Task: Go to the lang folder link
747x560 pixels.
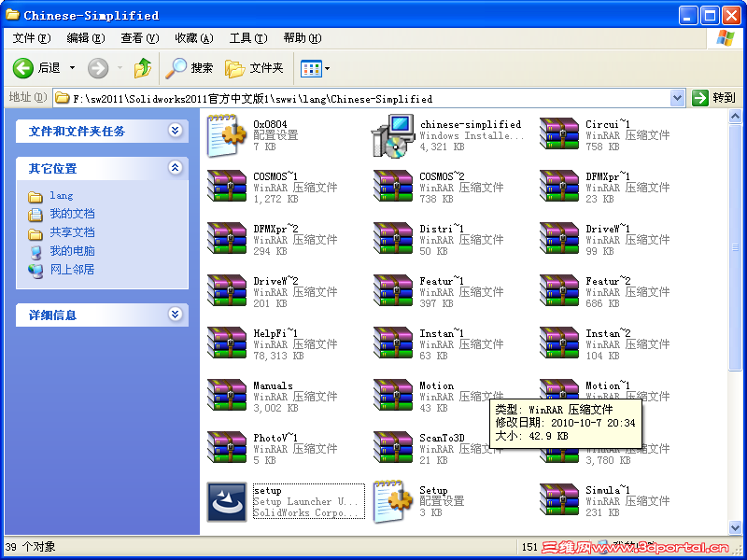Action: click(x=62, y=195)
